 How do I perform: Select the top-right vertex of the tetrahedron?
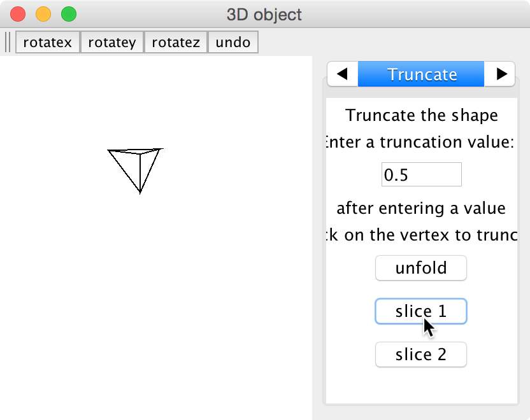tap(161, 149)
